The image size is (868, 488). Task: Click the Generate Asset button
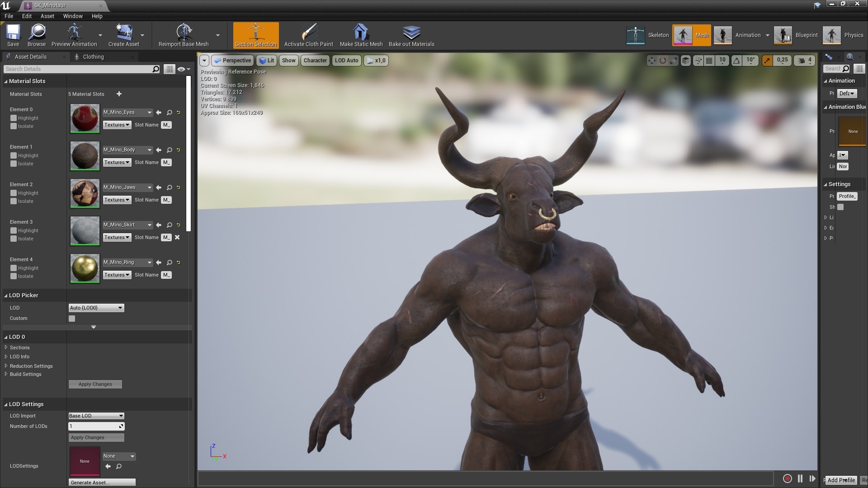tap(102, 482)
